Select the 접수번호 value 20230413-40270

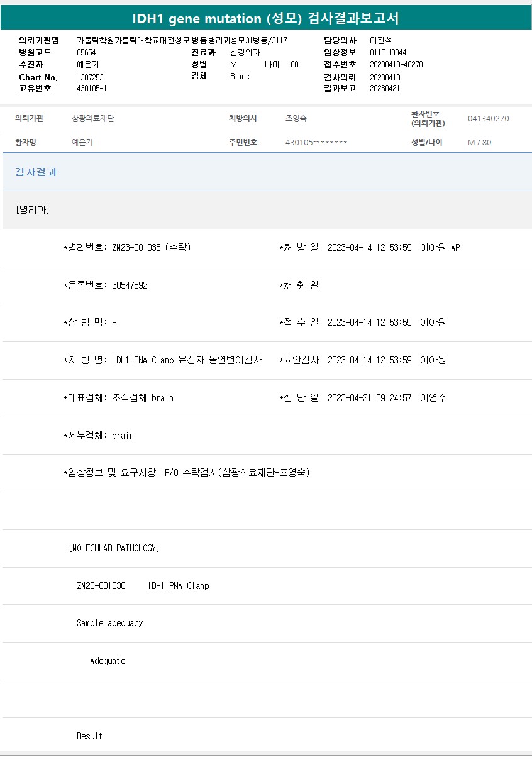(x=396, y=65)
